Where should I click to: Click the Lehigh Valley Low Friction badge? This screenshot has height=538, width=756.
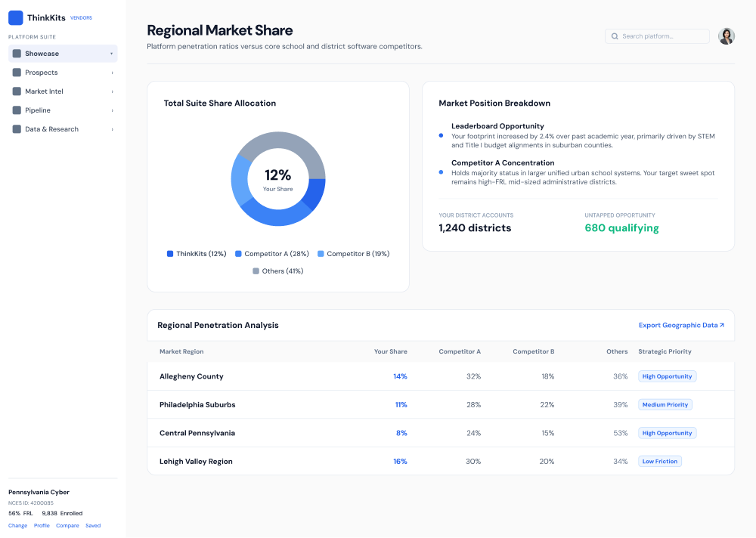pos(659,462)
